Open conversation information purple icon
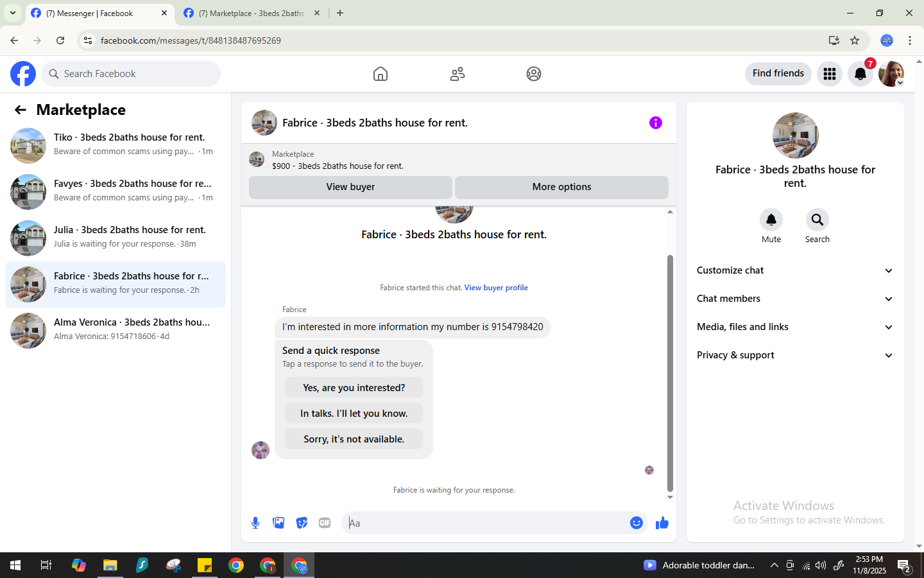The image size is (924, 578). coord(656,123)
